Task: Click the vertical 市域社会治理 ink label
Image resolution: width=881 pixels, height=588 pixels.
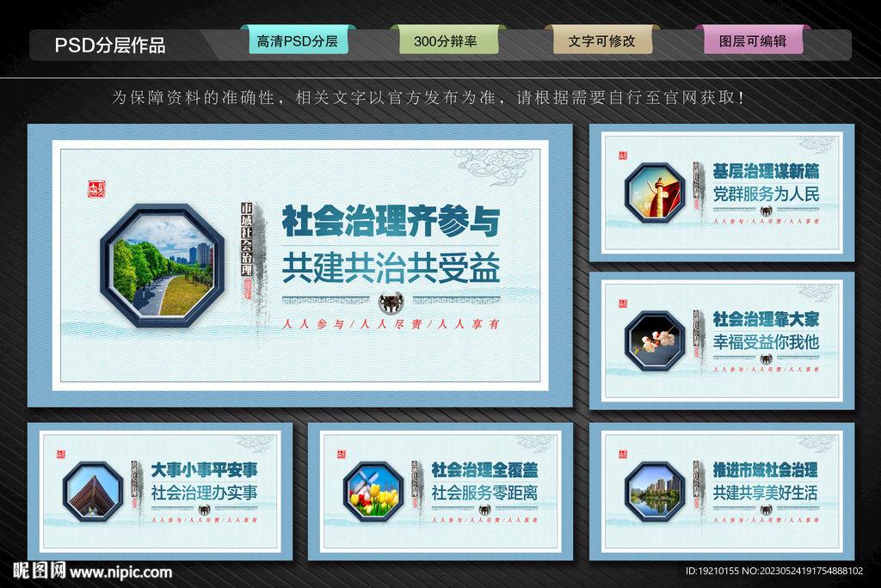Action: [246, 239]
